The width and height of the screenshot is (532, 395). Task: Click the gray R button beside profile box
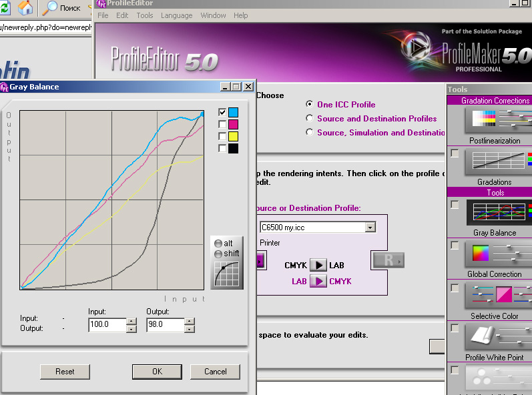[388, 260]
